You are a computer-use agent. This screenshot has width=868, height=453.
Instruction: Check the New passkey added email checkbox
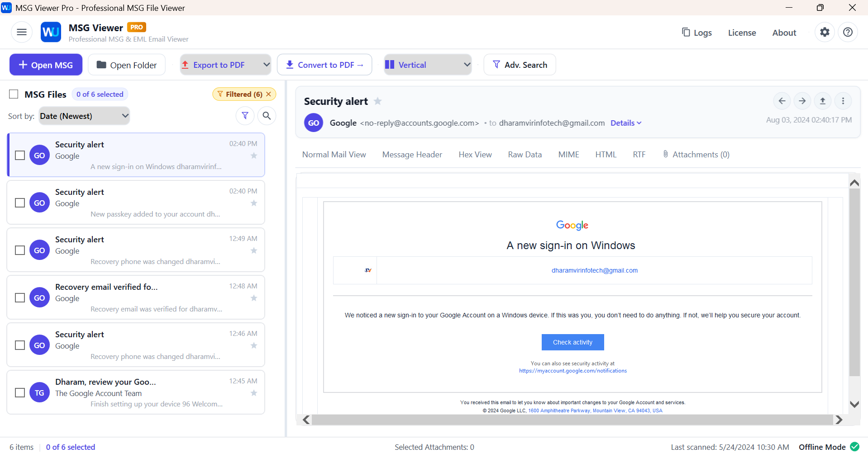point(20,203)
